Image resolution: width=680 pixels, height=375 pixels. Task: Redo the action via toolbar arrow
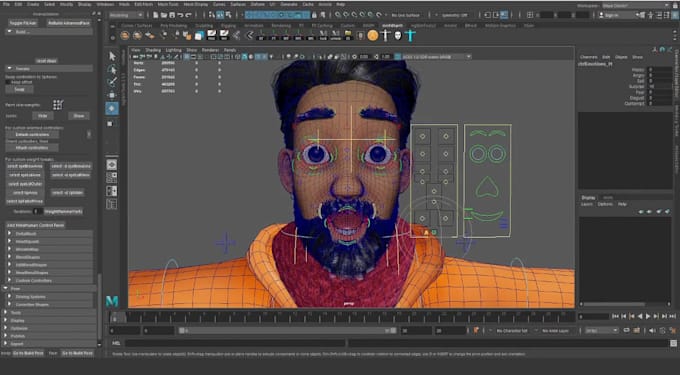(x=189, y=15)
